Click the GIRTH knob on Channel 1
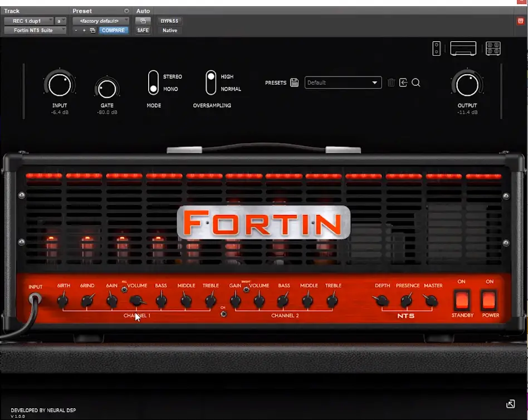This screenshot has width=528, height=420. pyautogui.click(x=62, y=300)
